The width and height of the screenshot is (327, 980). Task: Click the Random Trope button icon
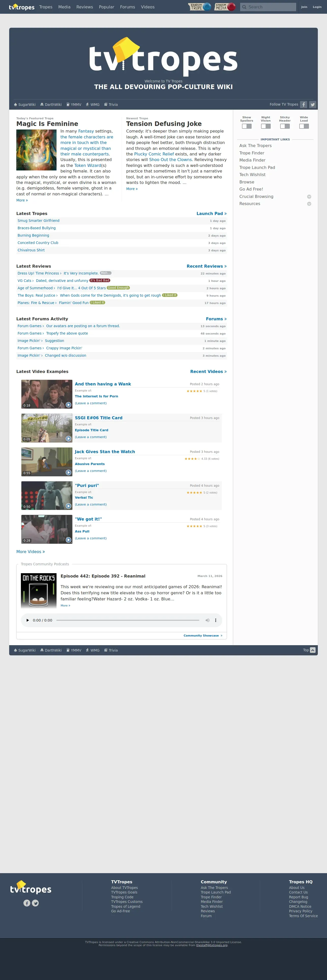[x=200, y=7]
